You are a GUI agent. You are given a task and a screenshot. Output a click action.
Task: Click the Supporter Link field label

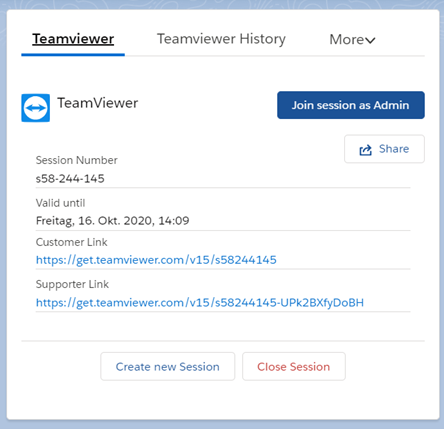click(72, 284)
